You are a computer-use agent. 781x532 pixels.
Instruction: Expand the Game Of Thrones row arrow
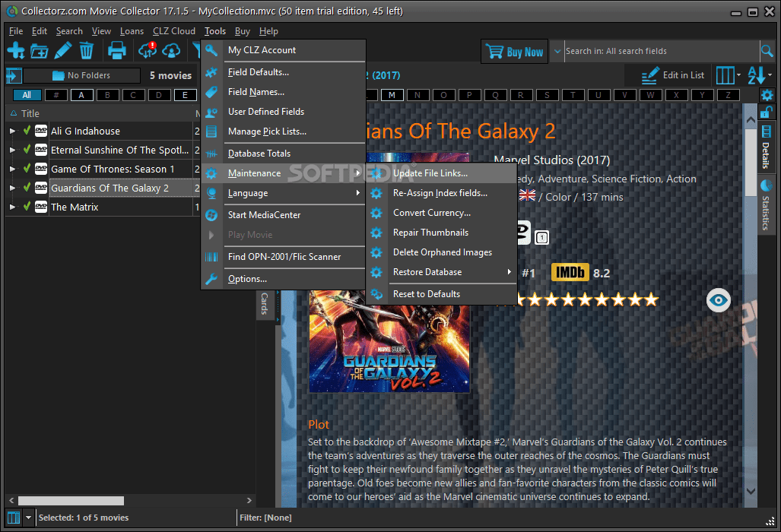pos(12,169)
